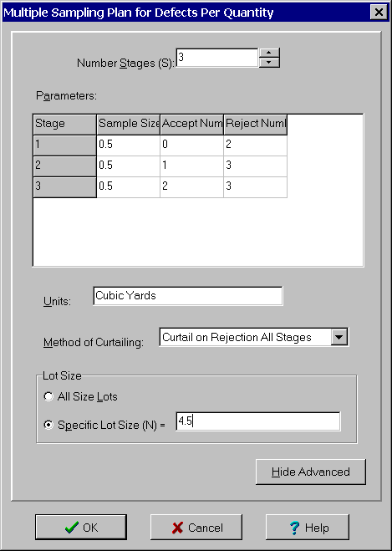Click the Sample Size column header
392x551 pixels.
[128, 125]
